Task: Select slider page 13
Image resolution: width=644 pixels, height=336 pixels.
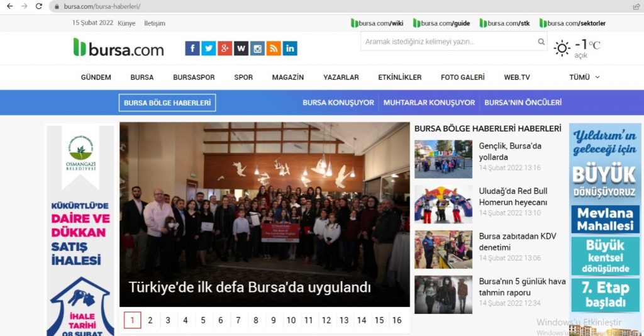Action: pyautogui.click(x=344, y=320)
